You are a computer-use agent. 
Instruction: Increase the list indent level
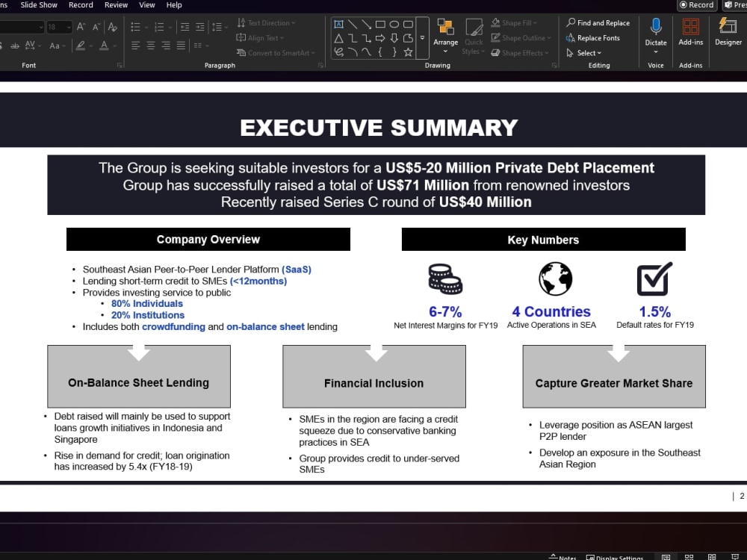(x=200, y=27)
